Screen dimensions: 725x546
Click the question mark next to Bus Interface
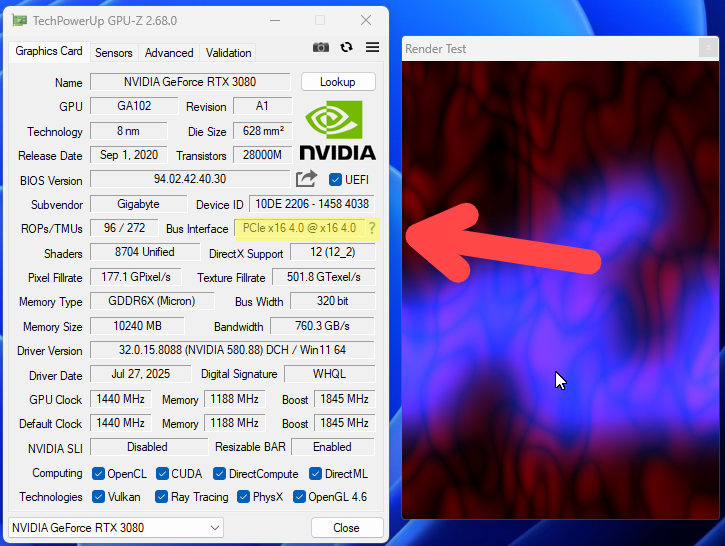click(x=371, y=228)
